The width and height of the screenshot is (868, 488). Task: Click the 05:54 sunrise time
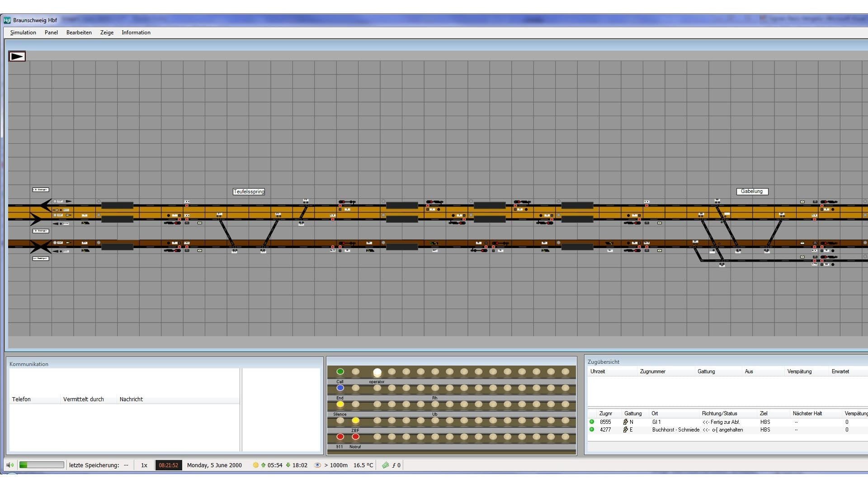(x=275, y=465)
